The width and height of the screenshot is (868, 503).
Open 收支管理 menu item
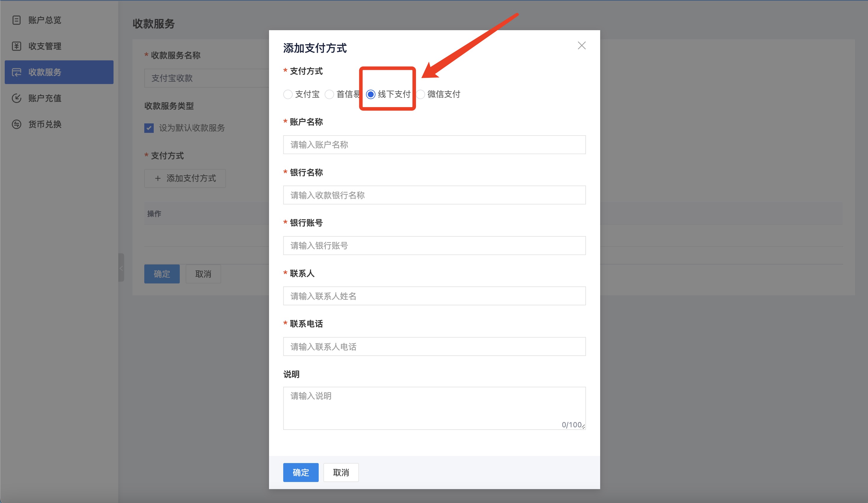(59, 46)
